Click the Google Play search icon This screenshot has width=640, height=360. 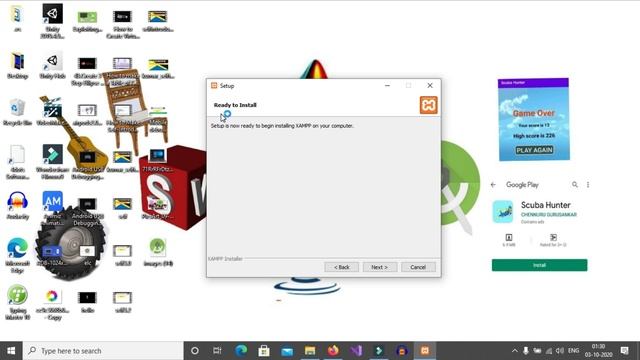tap(574, 184)
